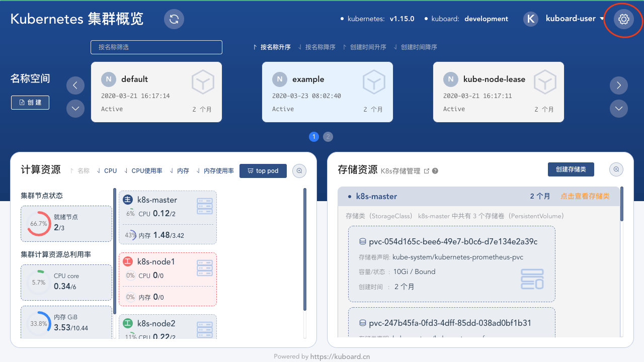Click the cube icon on default card
The height and width of the screenshot is (362, 644).
point(203,82)
